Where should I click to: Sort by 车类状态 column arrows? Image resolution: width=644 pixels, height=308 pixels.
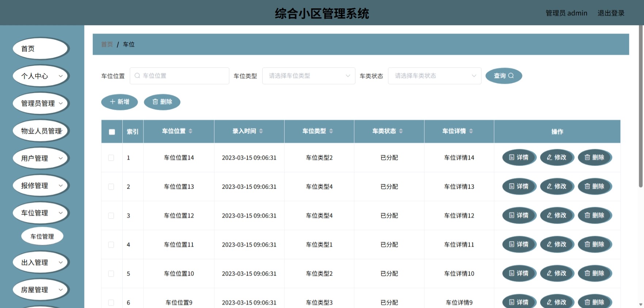(x=401, y=131)
